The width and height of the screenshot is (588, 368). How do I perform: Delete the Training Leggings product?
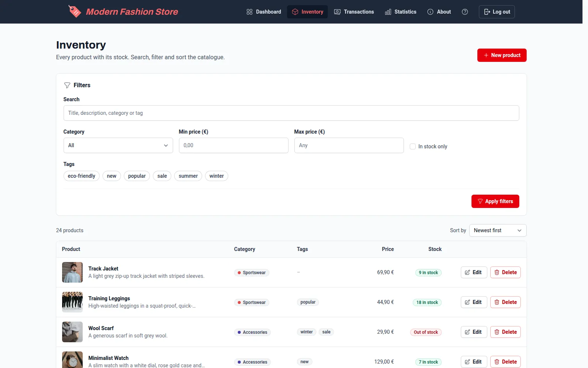(x=506, y=302)
